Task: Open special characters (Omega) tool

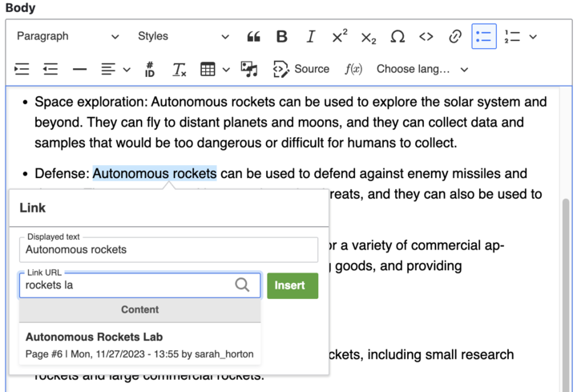Action: [x=397, y=36]
